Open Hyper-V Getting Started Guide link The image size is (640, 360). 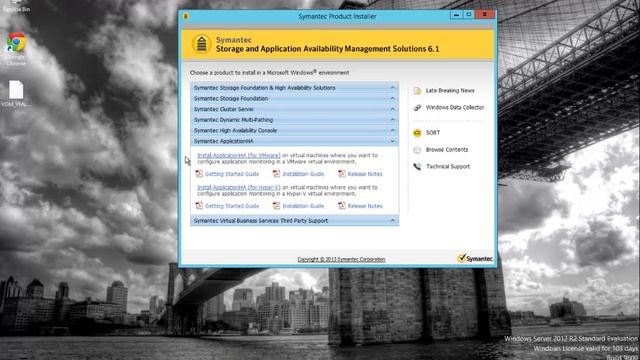pyautogui.click(x=232, y=206)
